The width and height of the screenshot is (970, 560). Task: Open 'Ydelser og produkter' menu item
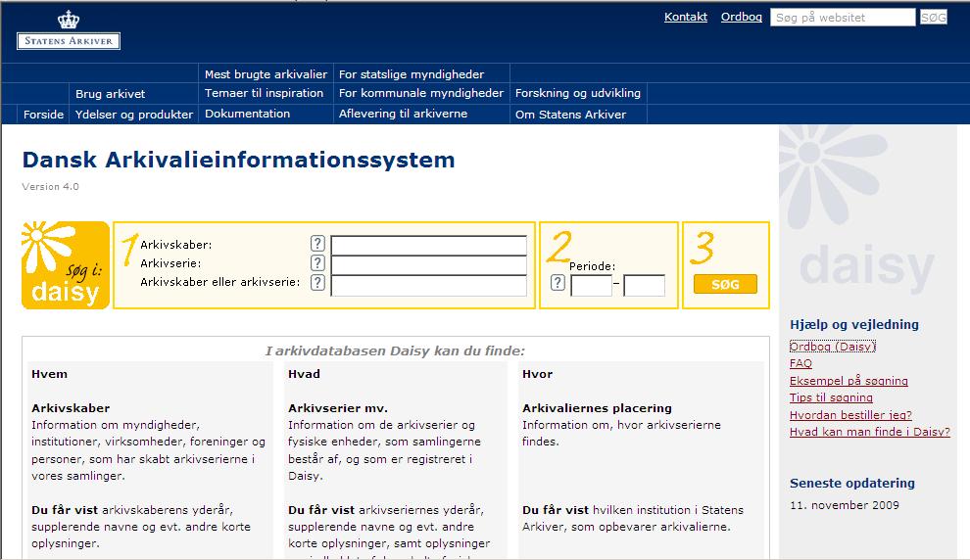pyautogui.click(x=134, y=115)
